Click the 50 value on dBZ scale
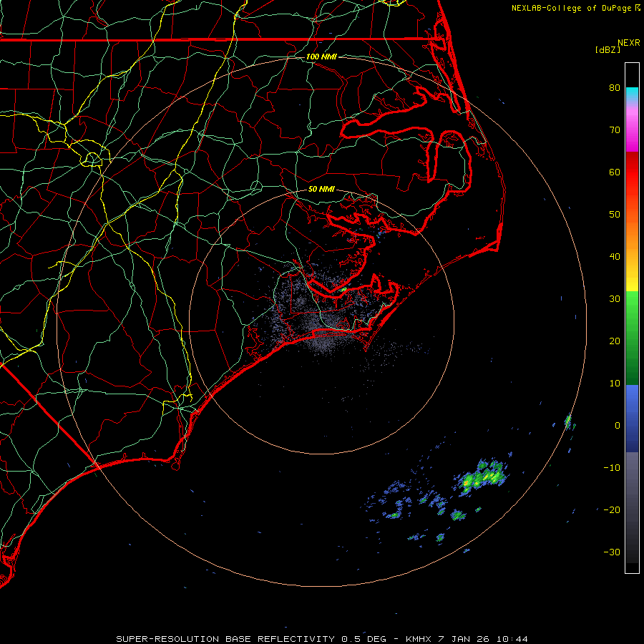The width and height of the screenshot is (644, 644). (615, 215)
